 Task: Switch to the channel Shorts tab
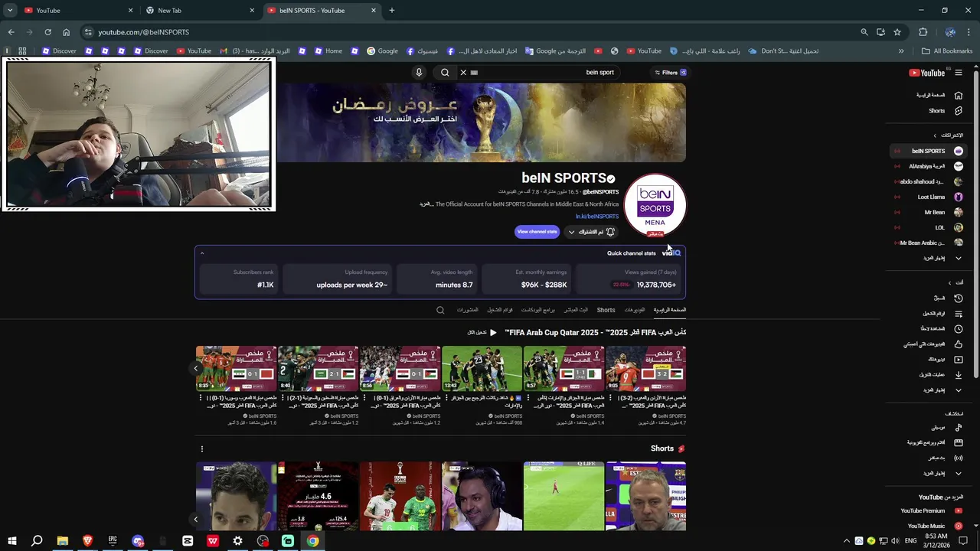pos(606,310)
